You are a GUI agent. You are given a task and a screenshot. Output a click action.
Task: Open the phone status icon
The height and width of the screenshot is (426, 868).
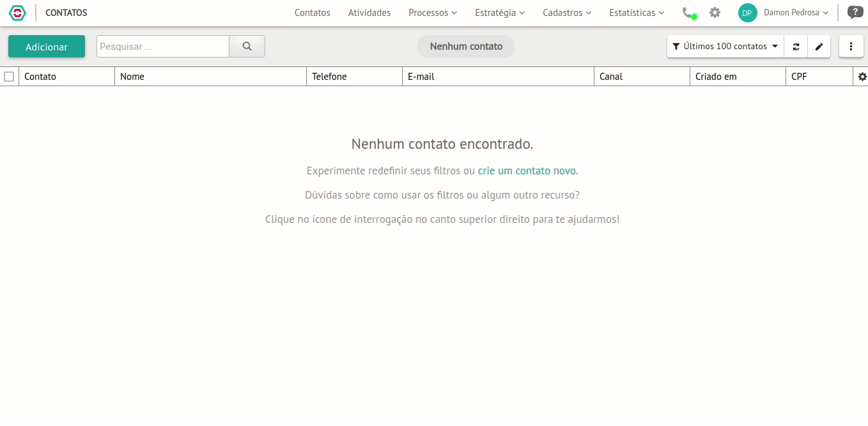689,13
